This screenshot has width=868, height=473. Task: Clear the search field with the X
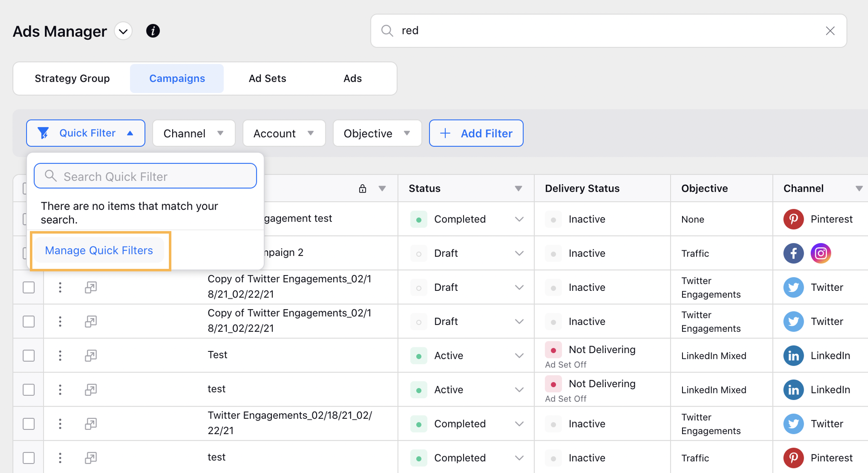coord(830,31)
